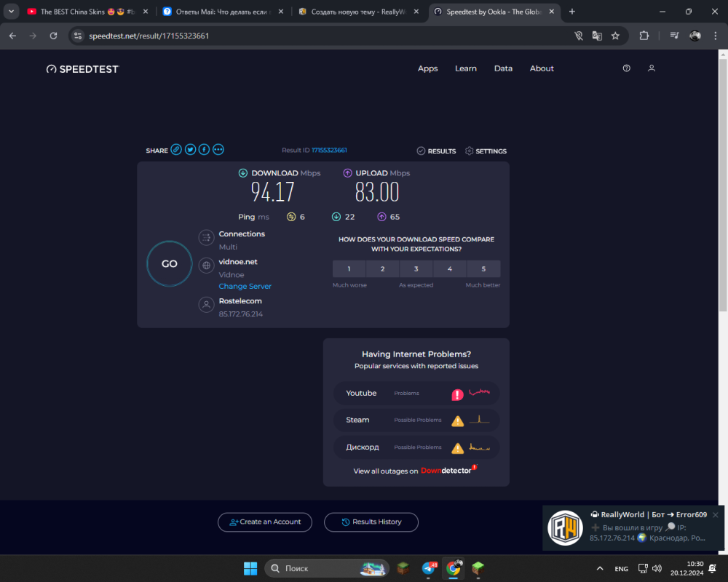Open speedtest SETTINGS
Viewport: 728px width, 582px height.
coord(486,151)
